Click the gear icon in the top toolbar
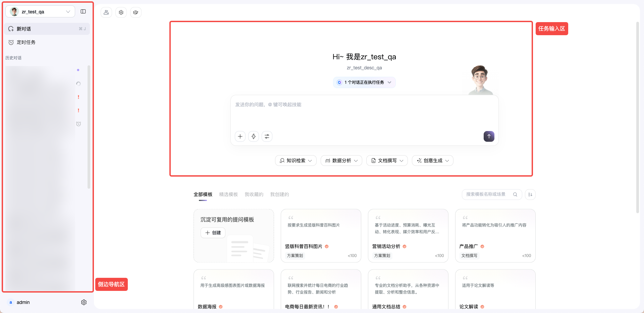644x313 pixels. [121, 12]
